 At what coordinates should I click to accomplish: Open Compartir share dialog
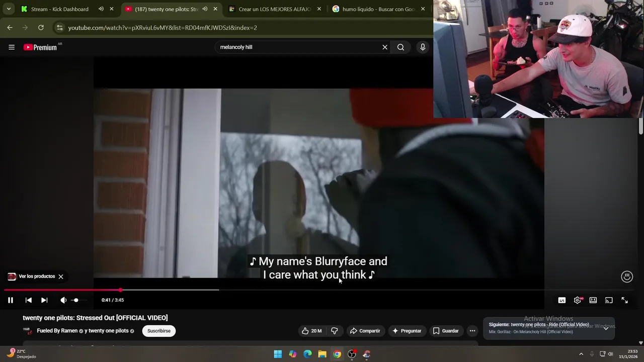[365, 331]
